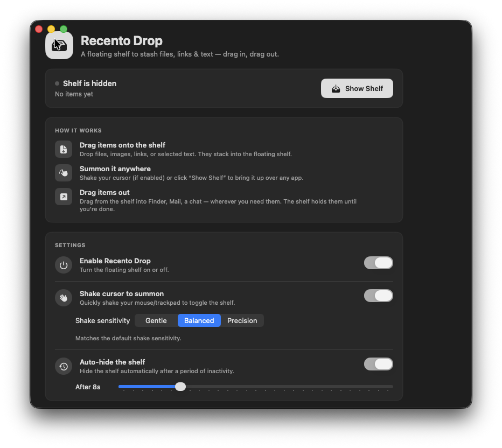Click the Recento Drop title text
502x448 pixels.
tap(122, 40)
